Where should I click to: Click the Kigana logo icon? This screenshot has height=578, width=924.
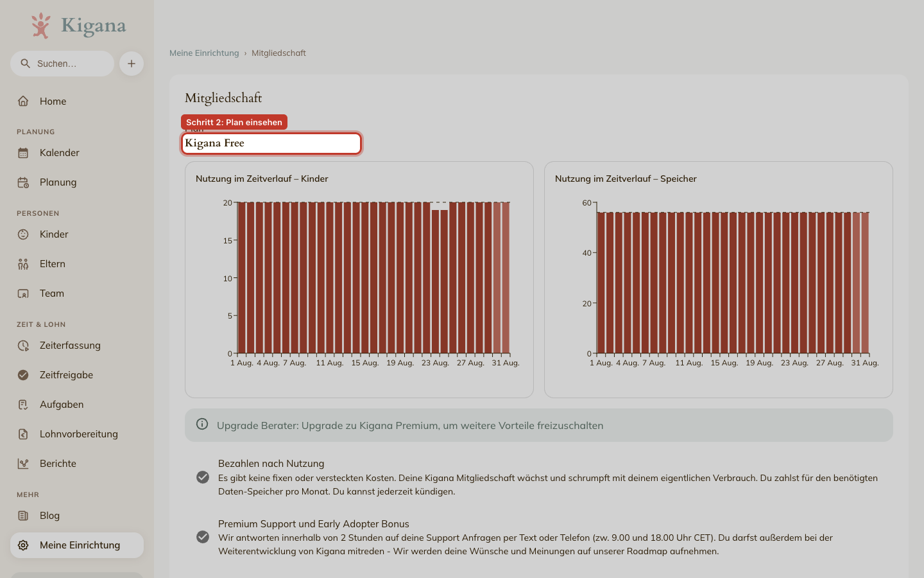41,26
